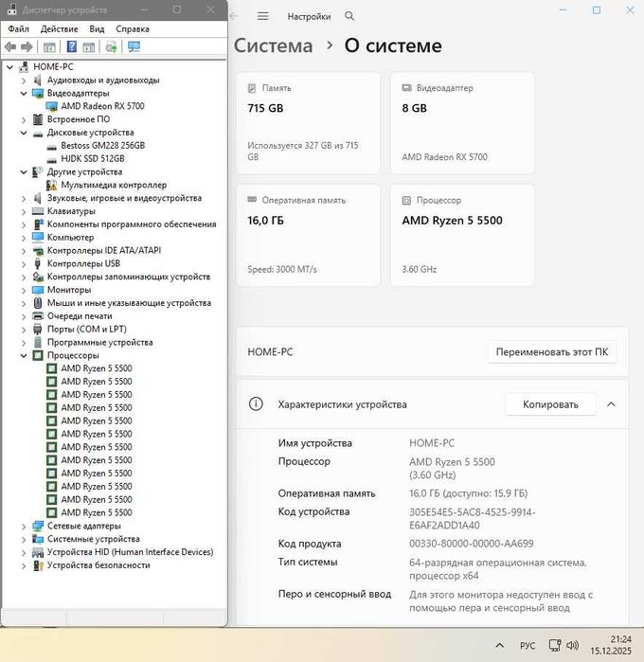Click the Bestoss GM228 256GB disk icon
This screenshot has height=662, width=644.
point(51,146)
